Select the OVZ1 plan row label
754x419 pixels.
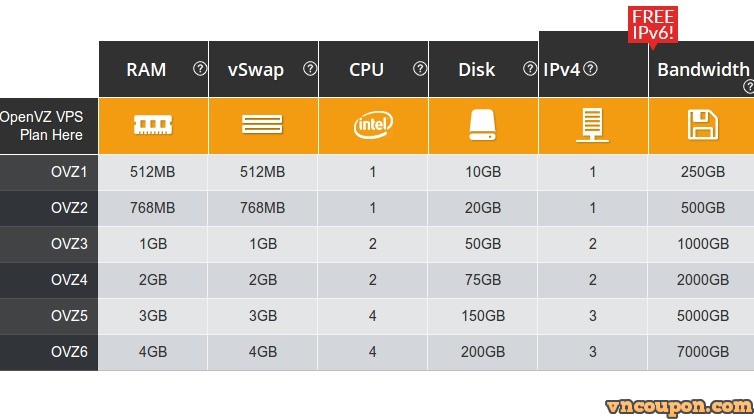click(69, 172)
